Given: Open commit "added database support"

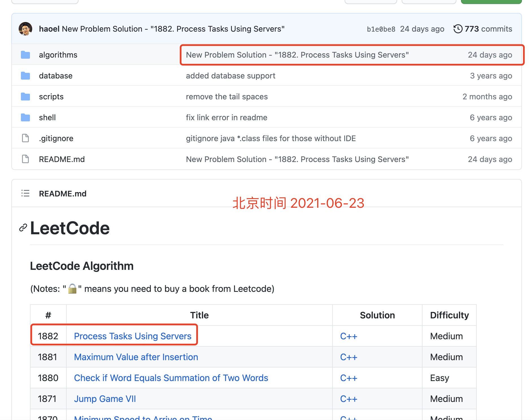Looking at the screenshot, I should click(230, 76).
